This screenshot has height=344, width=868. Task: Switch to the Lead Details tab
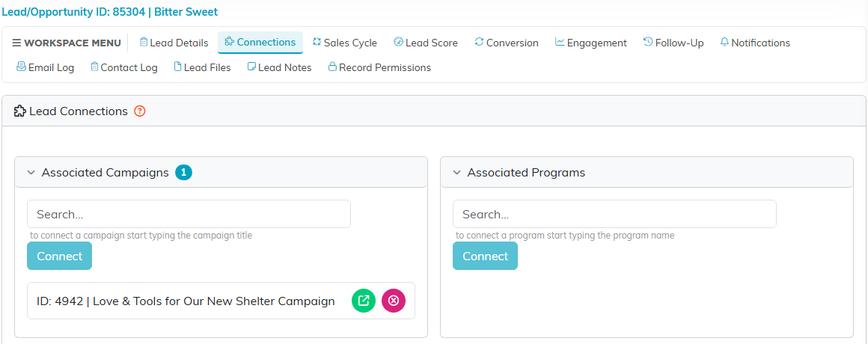174,43
